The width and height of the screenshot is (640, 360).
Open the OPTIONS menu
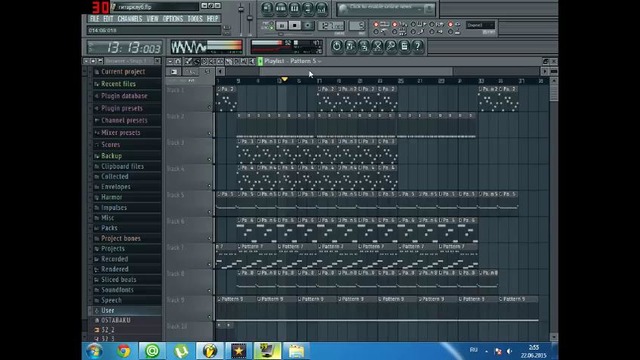click(x=173, y=19)
